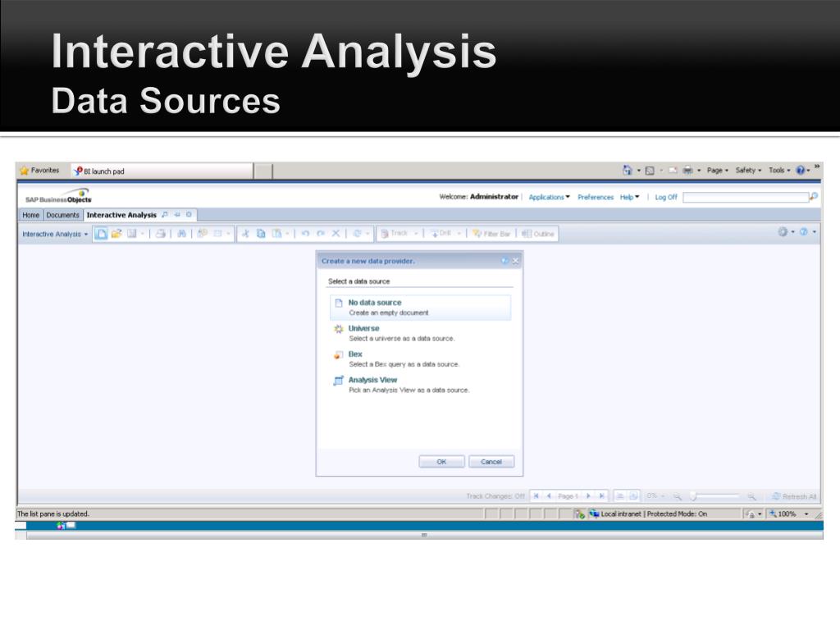Viewport: 840px width, 630px height.
Task: Click the new browser tab button
Action: [262, 171]
